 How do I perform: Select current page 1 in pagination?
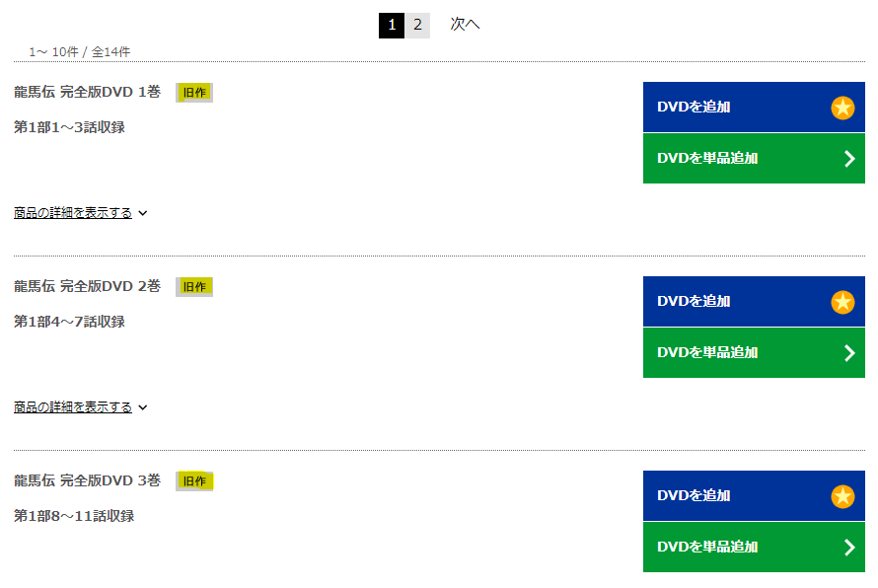(392, 25)
